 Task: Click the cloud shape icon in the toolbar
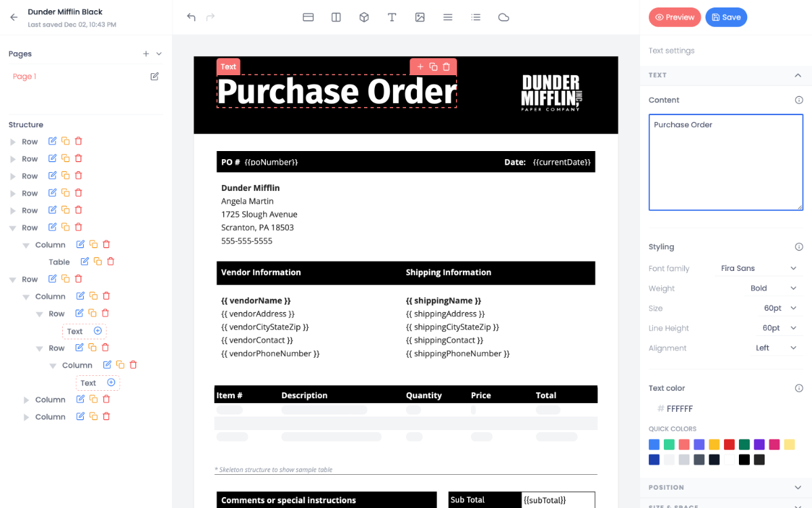pos(503,17)
